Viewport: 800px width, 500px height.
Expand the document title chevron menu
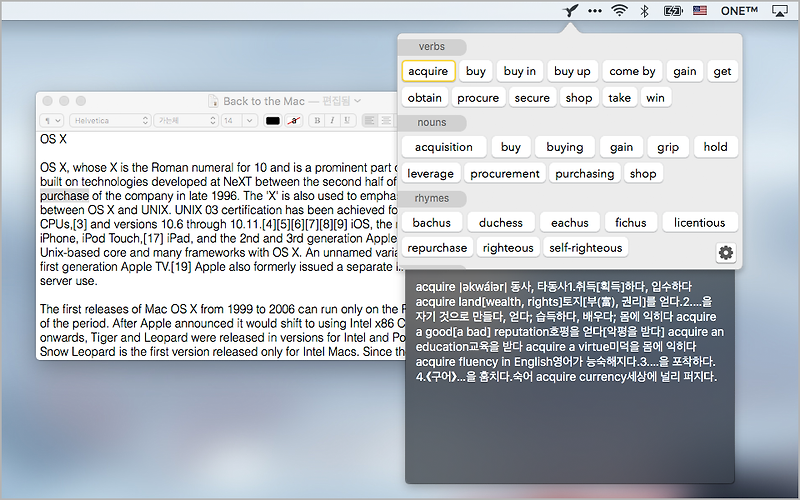tap(358, 101)
